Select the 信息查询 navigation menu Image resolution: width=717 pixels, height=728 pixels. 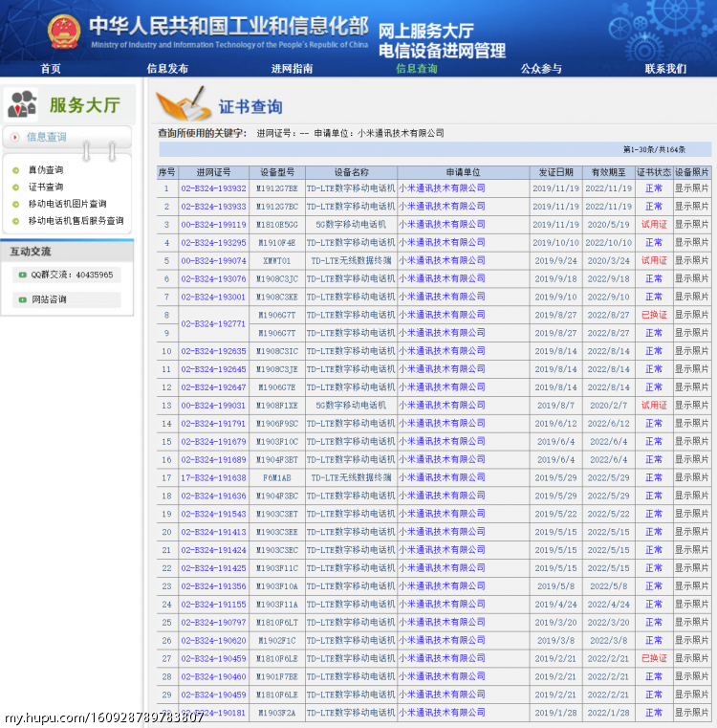(416, 69)
